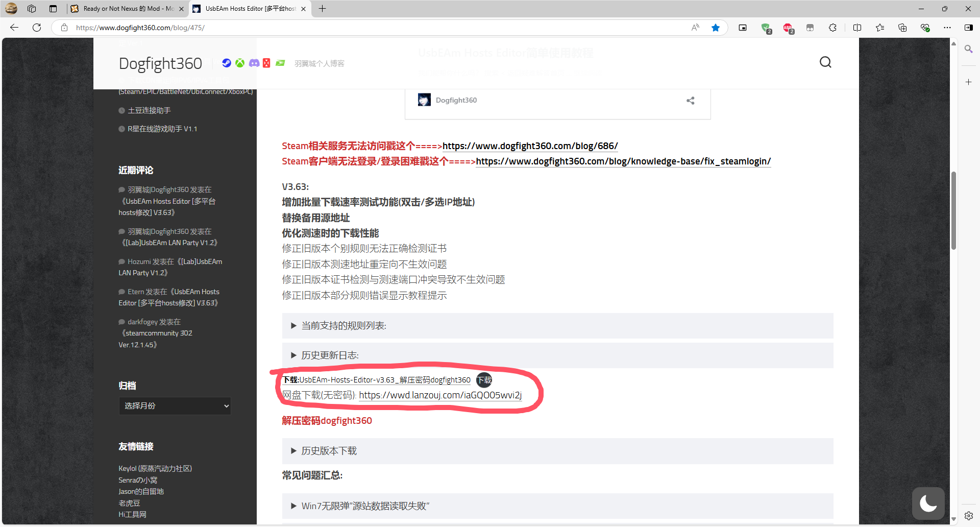Image resolution: width=980 pixels, height=527 pixels.
Task: Click the scrollbar down arrow
Action: (953, 519)
